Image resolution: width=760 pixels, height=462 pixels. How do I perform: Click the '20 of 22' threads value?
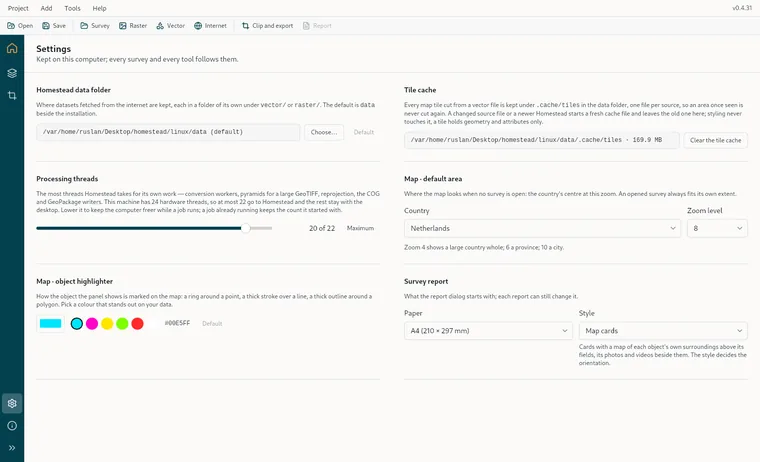(x=322, y=228)
